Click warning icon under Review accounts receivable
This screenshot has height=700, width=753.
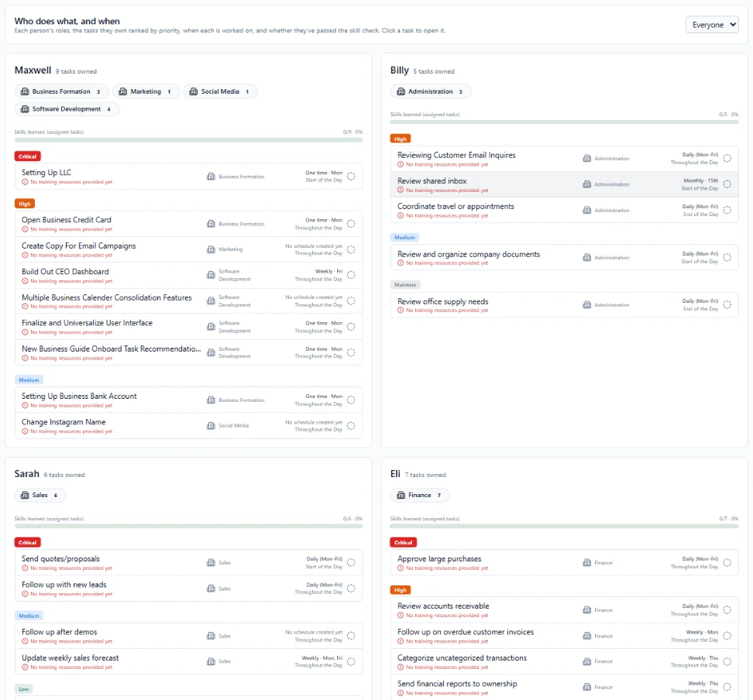[x=401, y=616]
